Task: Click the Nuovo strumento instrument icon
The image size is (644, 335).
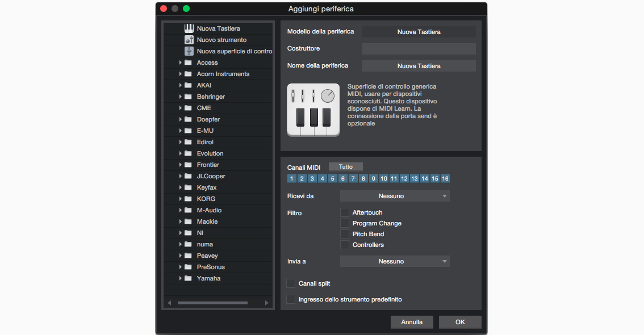Action: click(189, 40)
